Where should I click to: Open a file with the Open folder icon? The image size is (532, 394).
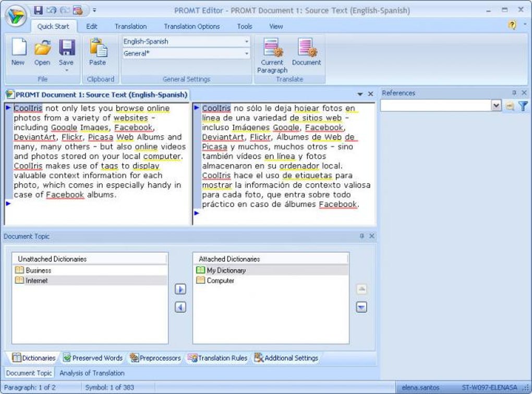point(42,52)
